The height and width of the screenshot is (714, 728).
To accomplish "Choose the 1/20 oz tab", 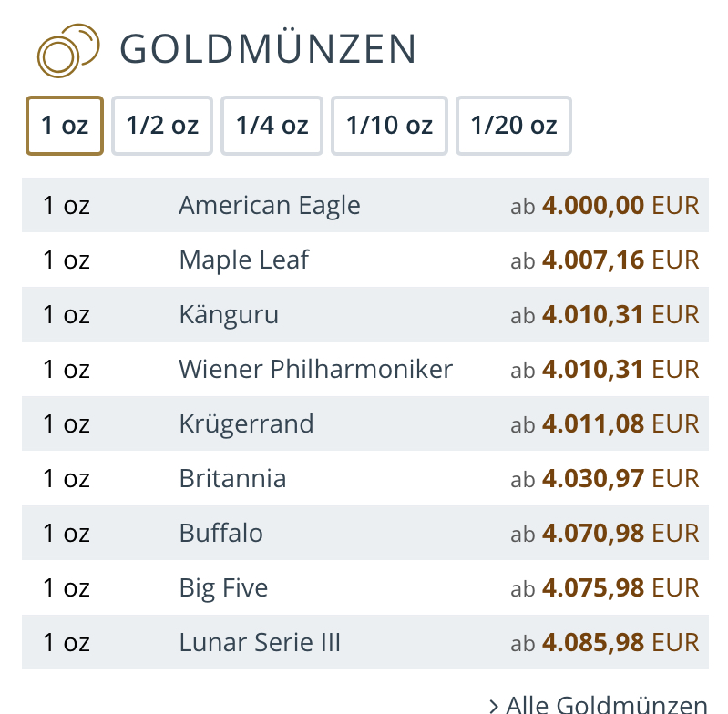I will pos(513,126).
